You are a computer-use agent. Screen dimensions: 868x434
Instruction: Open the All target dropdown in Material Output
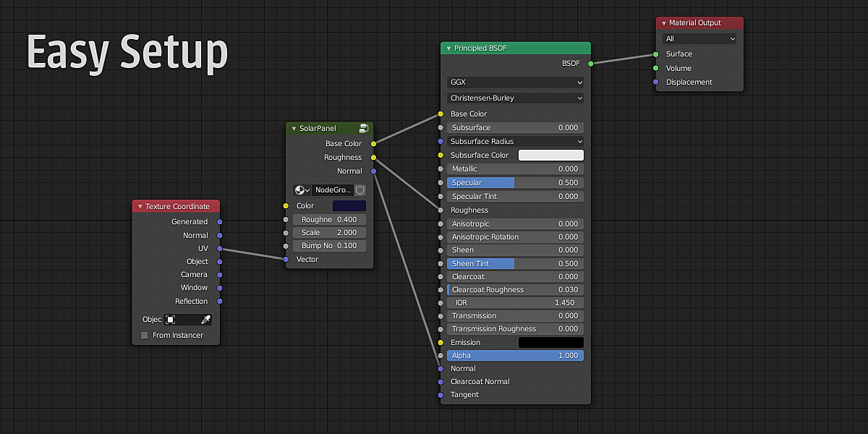(699, 39)
